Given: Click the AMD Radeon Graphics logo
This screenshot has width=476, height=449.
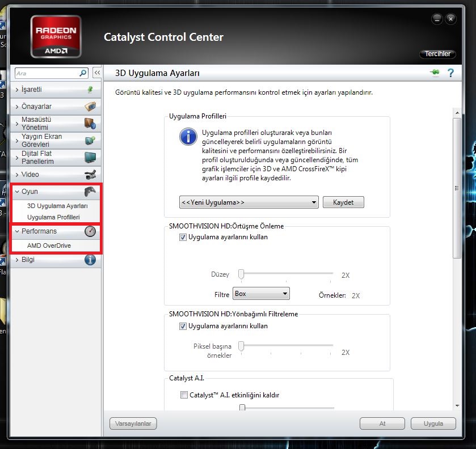Looking at the screenshot, I should click(x=56, y=36).
